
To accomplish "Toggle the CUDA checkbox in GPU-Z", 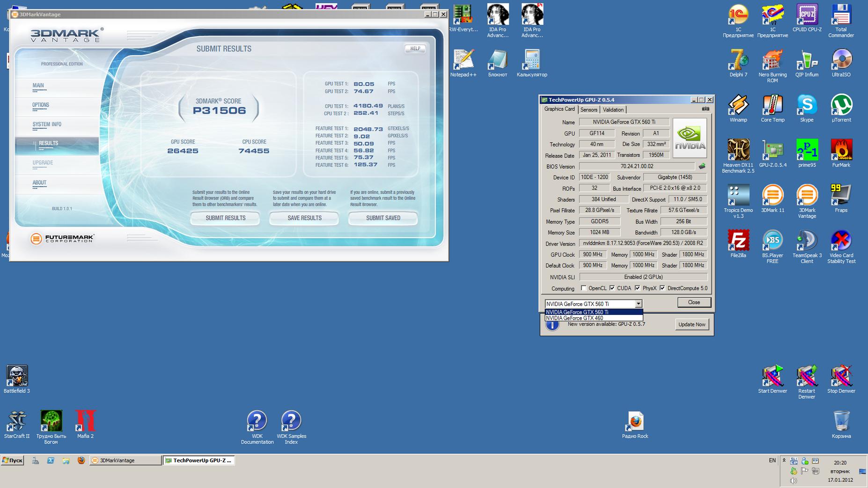I will (612, 288).
